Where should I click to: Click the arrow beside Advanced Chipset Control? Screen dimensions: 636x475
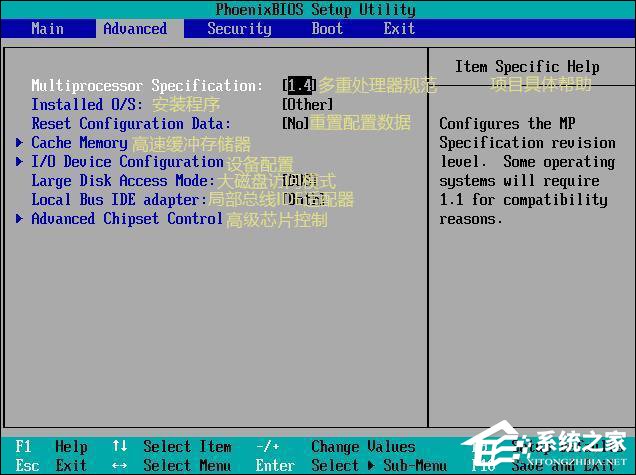20,219
